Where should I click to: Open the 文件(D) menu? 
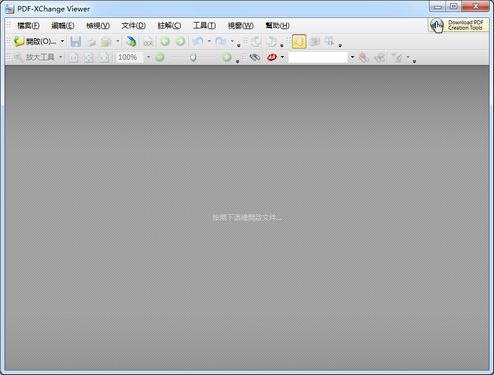(133, 25)
